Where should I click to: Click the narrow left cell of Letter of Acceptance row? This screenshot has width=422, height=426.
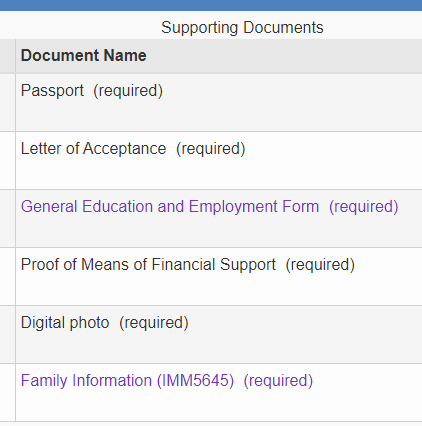(x=7, y=161)
